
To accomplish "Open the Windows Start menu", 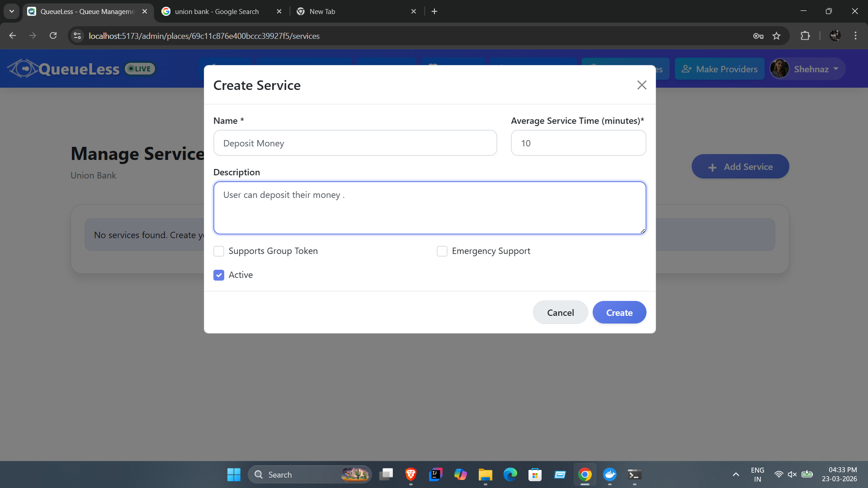I will coord(234,474).
